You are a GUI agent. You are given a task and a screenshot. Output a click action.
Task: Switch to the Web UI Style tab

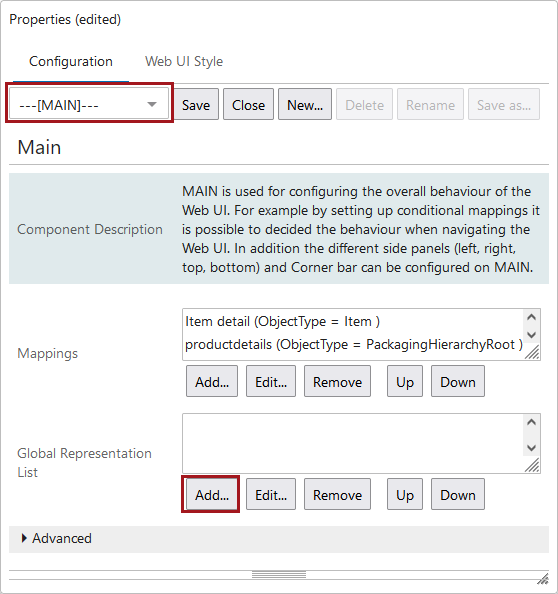184,61
